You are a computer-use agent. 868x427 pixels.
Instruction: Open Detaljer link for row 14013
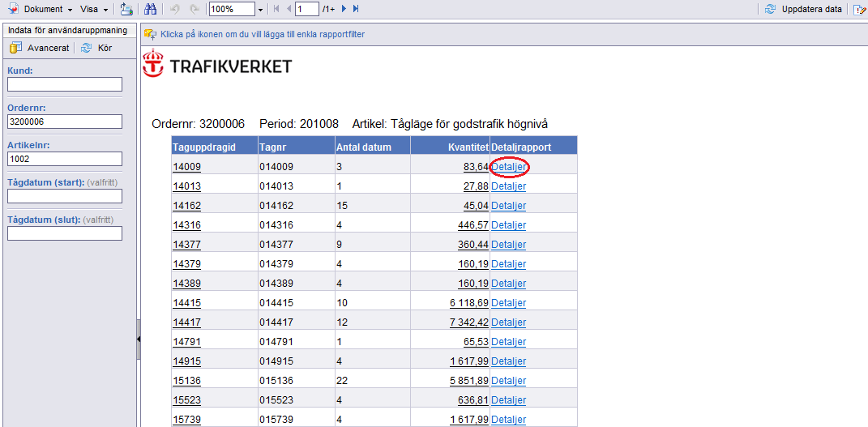[x=509, y=186]
